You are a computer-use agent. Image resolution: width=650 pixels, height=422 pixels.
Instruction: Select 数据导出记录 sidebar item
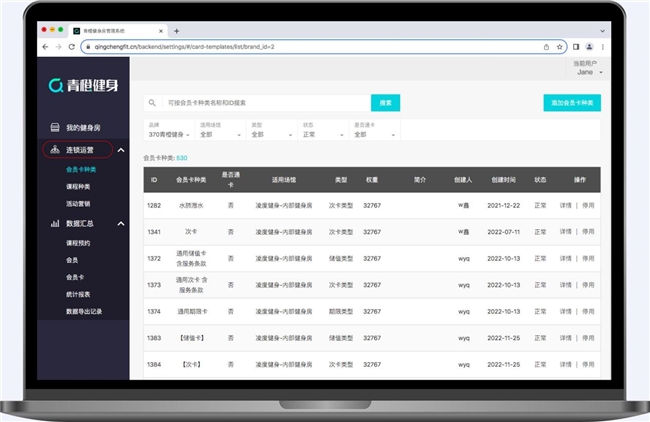(84, 311)
